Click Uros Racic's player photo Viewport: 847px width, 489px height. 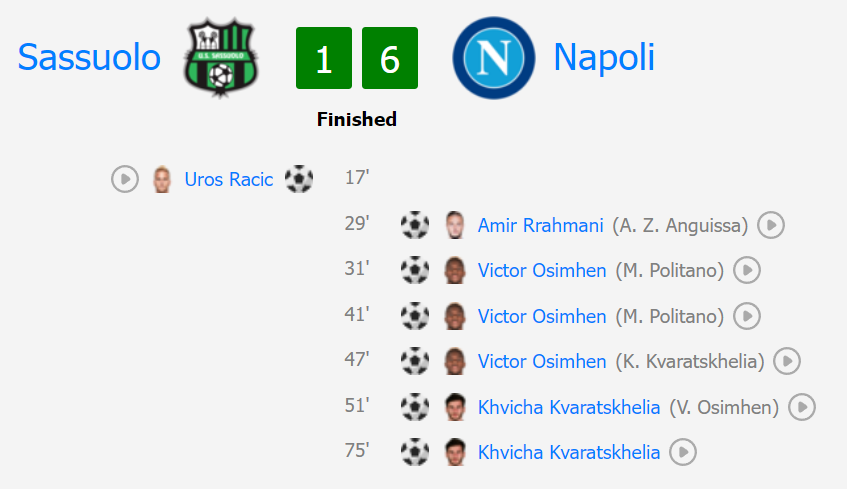[162, 179]
